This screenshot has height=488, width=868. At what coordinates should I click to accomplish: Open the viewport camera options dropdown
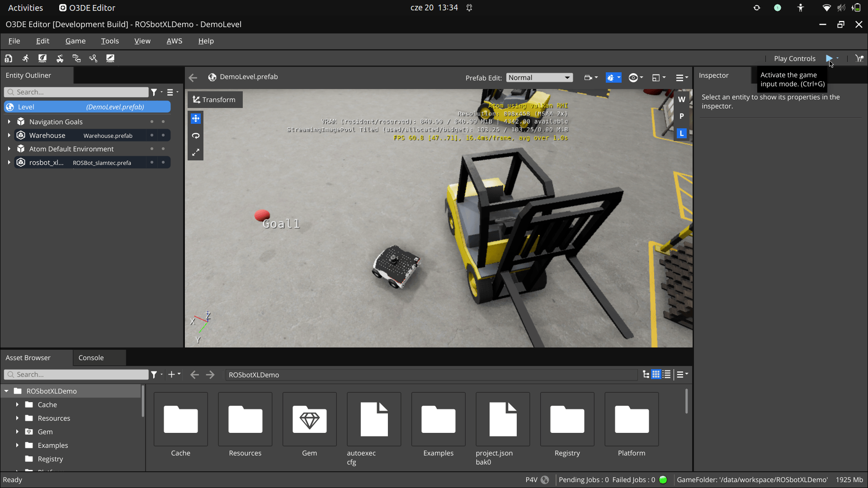591,78
